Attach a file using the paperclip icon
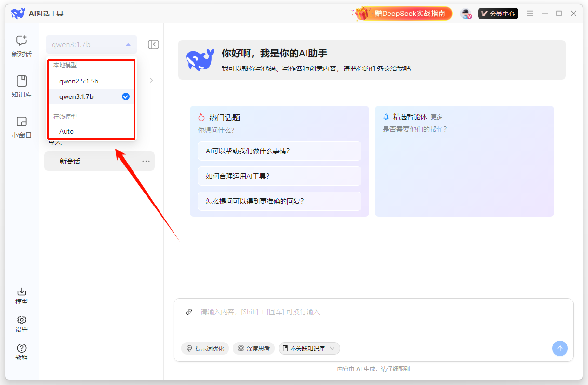The image size is (588, 385). [188, 311]
